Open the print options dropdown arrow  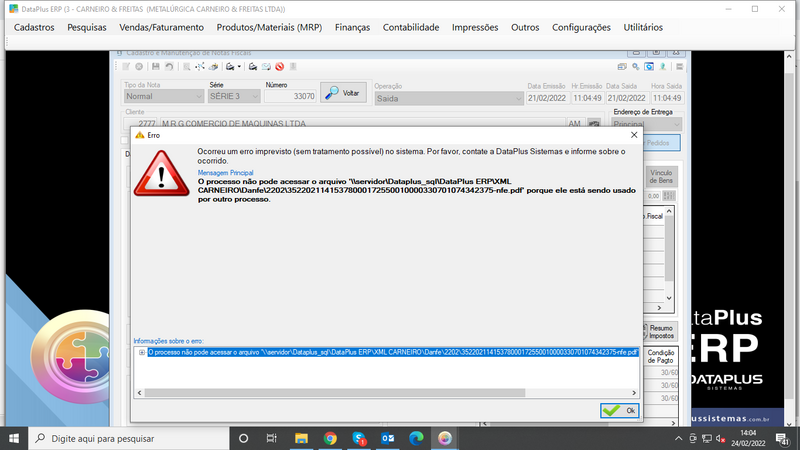239,66
